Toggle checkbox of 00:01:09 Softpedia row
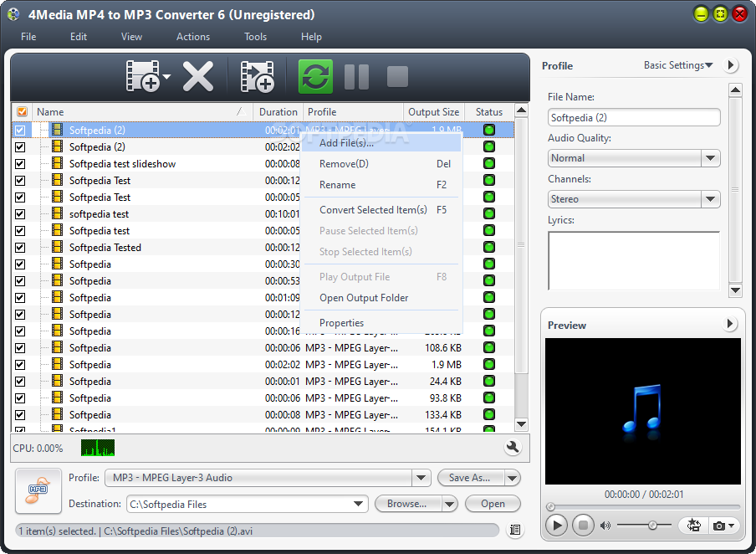Screen dimensions: 756x554 pyautogui.click(x=20, y=297)
